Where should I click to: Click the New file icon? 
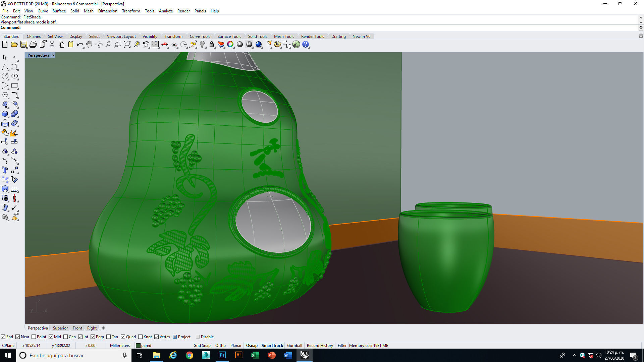(x=5, y=44)
